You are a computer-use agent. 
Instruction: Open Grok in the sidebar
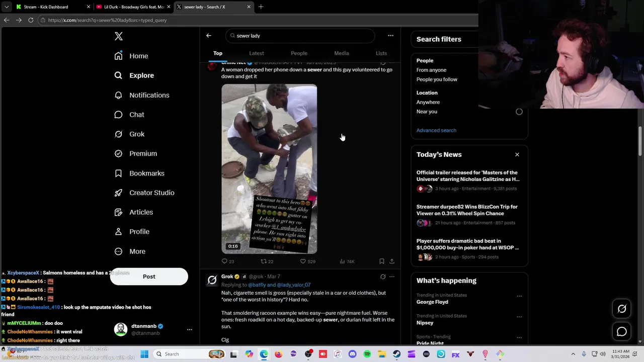129,134
